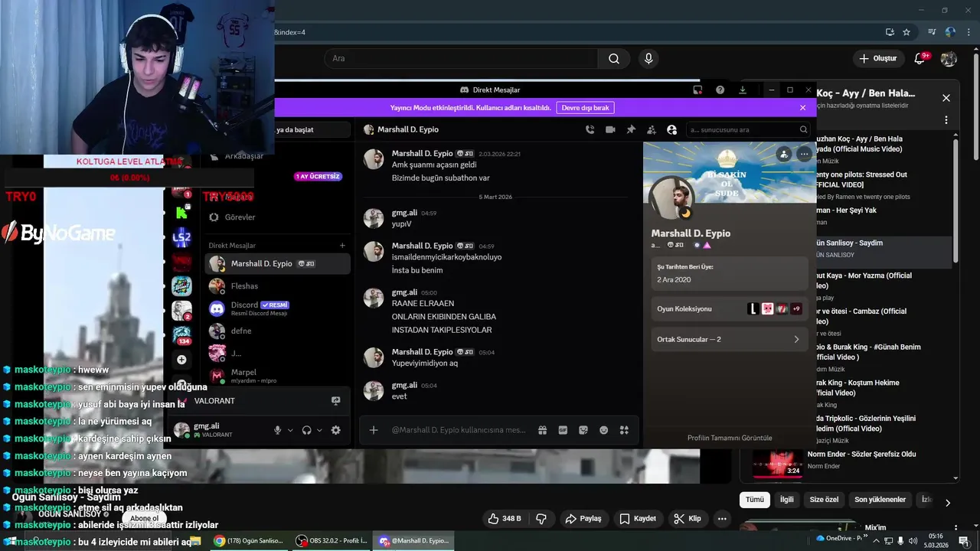Viewport: 980px width, 551px height.
Task: Create a clip with Klip button
Action: click(688, 519)
